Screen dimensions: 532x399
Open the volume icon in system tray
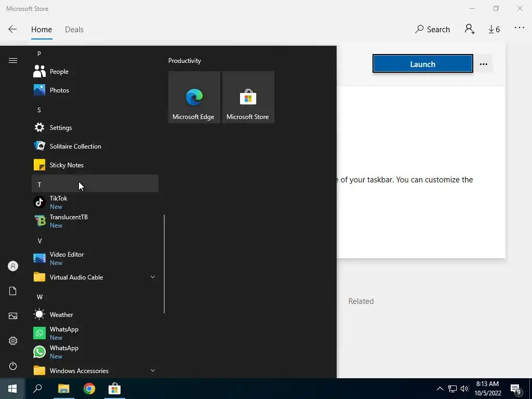click(464, 389)
